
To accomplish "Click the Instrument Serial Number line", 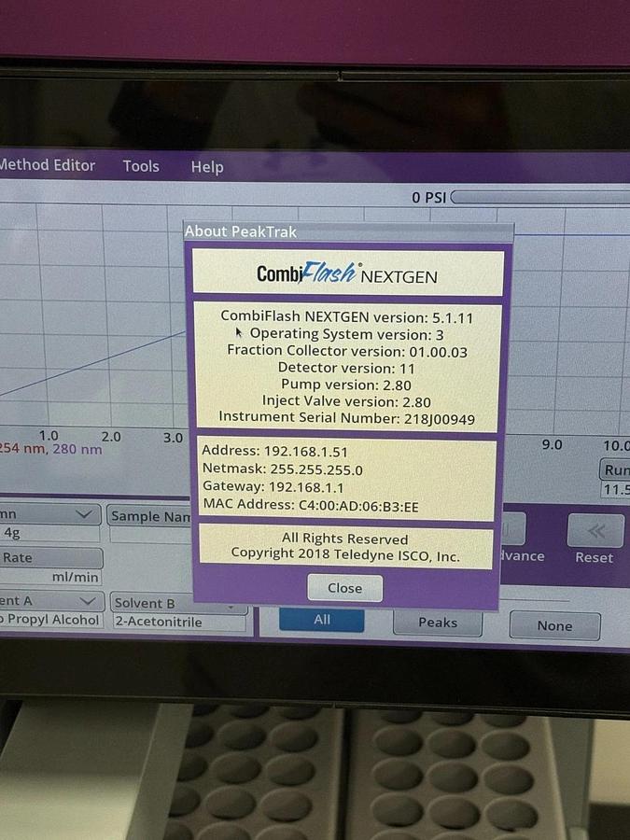I will click(346, 418).
